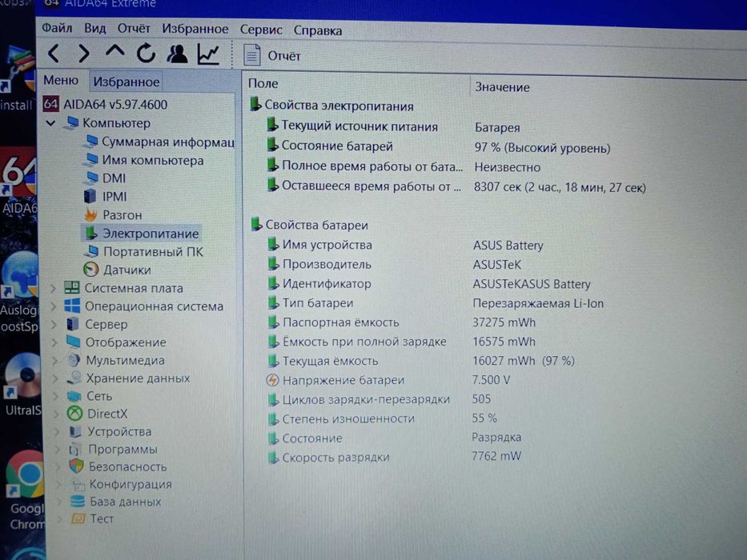Click the Системная плата motherboard icon
Image resolution: width=747 pixels, height=560 pixels.
tap(72, 288)
